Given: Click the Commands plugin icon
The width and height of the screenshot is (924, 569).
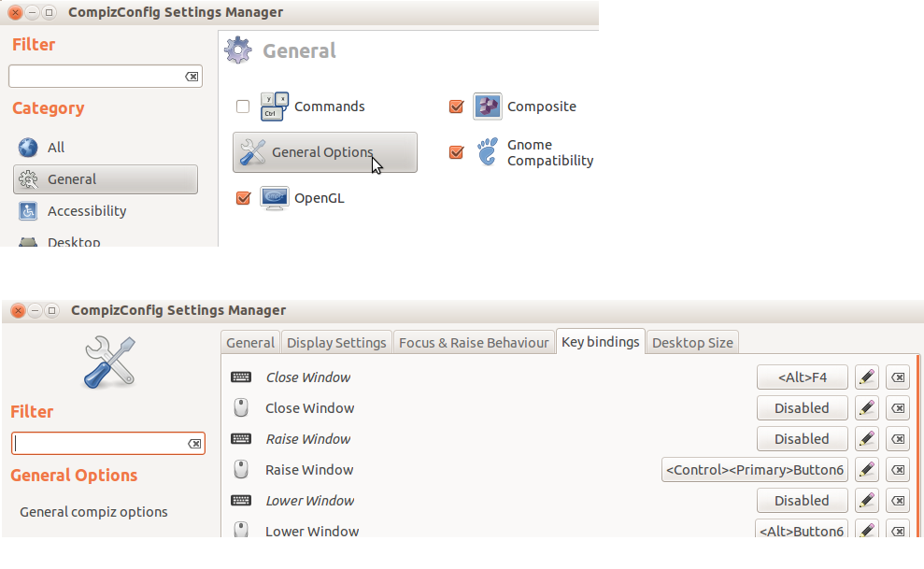Looking at the screenshot, I should click(274, 107).
